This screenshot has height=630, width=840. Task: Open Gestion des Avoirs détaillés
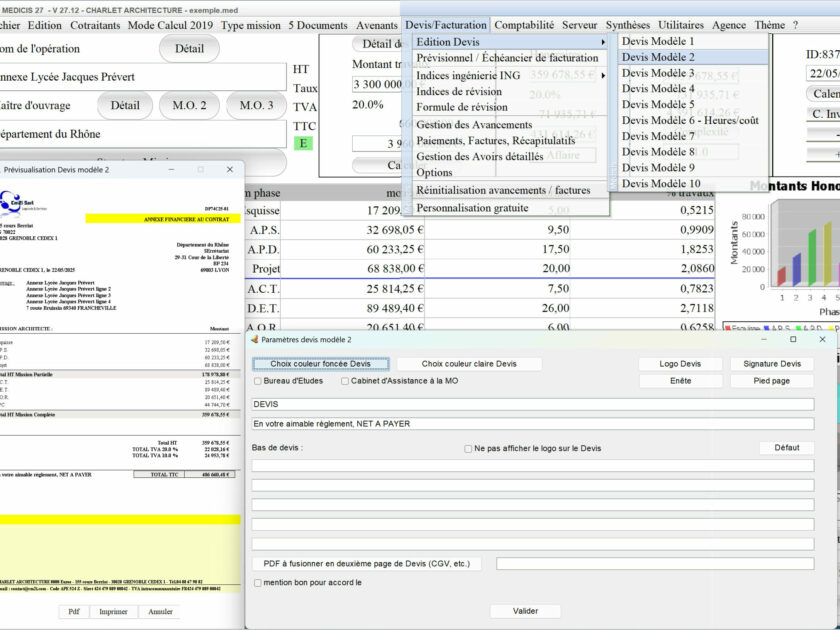tap(511, 156)
